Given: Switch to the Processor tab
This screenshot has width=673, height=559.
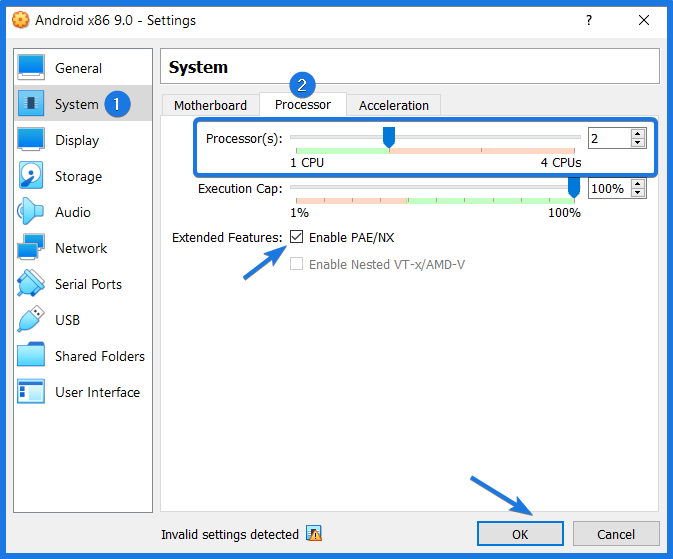Looking at the screenshot, I should (x=303, y=104).
